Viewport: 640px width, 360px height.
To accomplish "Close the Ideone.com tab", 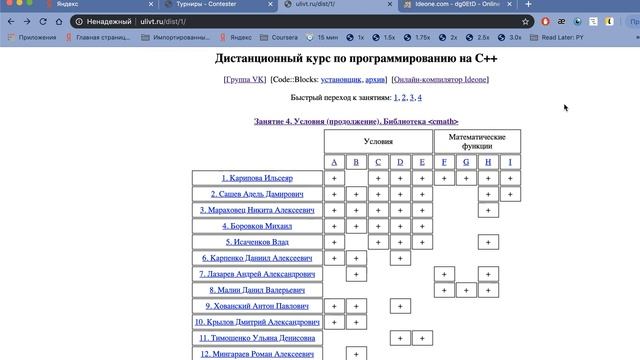I will [509, 4].
